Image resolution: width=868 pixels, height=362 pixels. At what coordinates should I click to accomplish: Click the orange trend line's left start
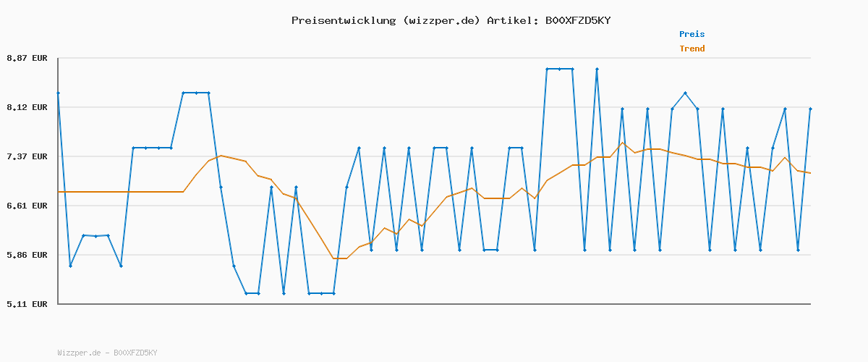point(59,192)
